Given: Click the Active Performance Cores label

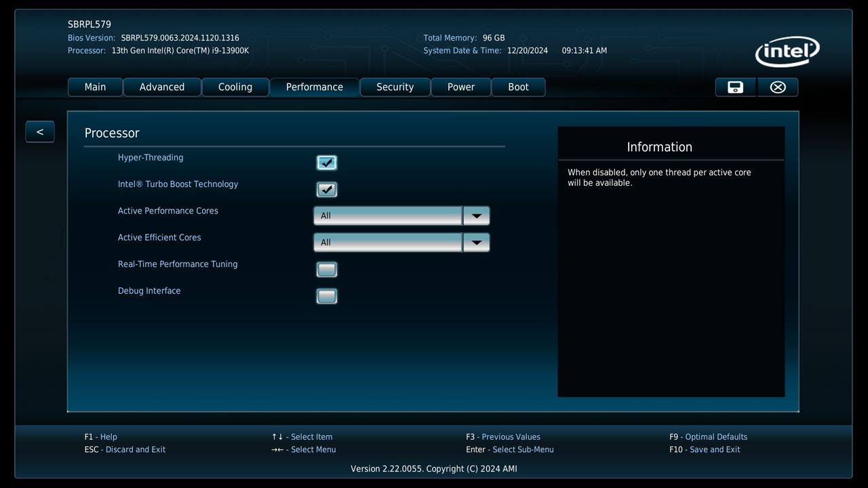Looking at the screenshot, I should [x=168, y=211].
